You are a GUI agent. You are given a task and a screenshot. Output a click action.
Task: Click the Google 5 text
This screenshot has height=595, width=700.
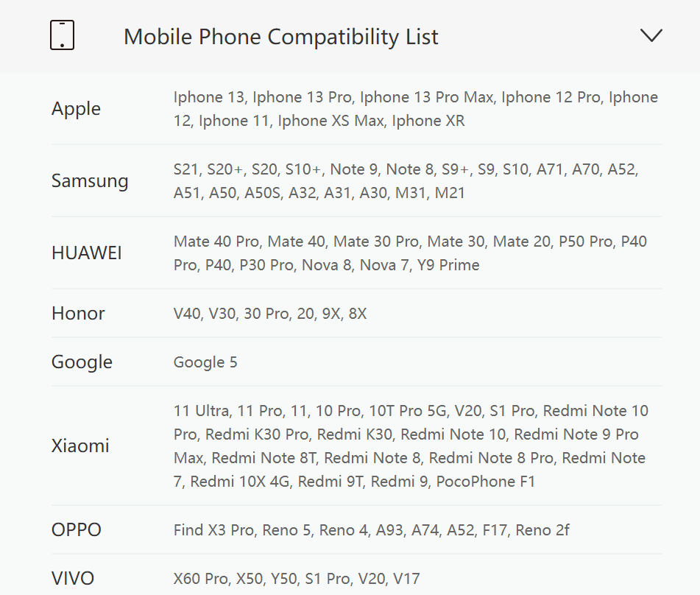(x=205, y=362)
